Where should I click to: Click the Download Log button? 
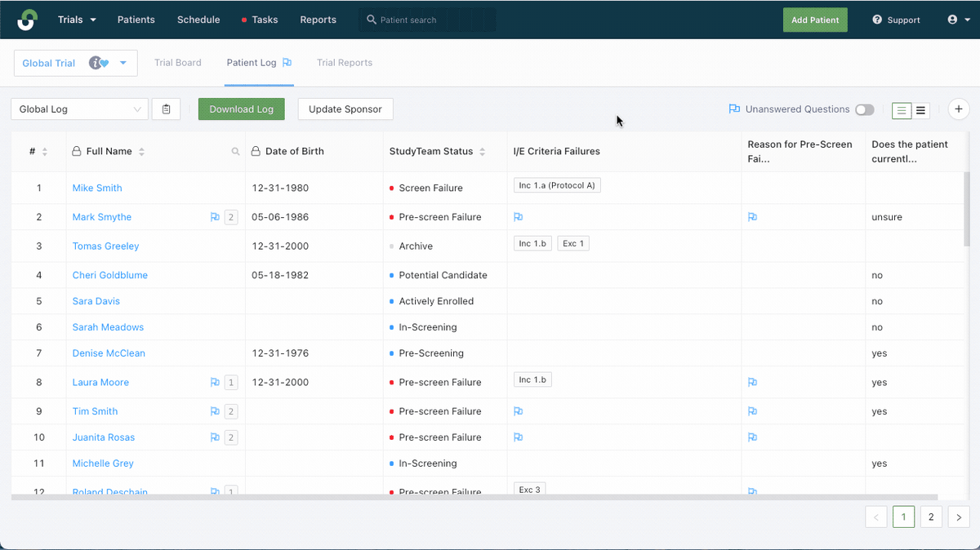[x=242, y=109]
